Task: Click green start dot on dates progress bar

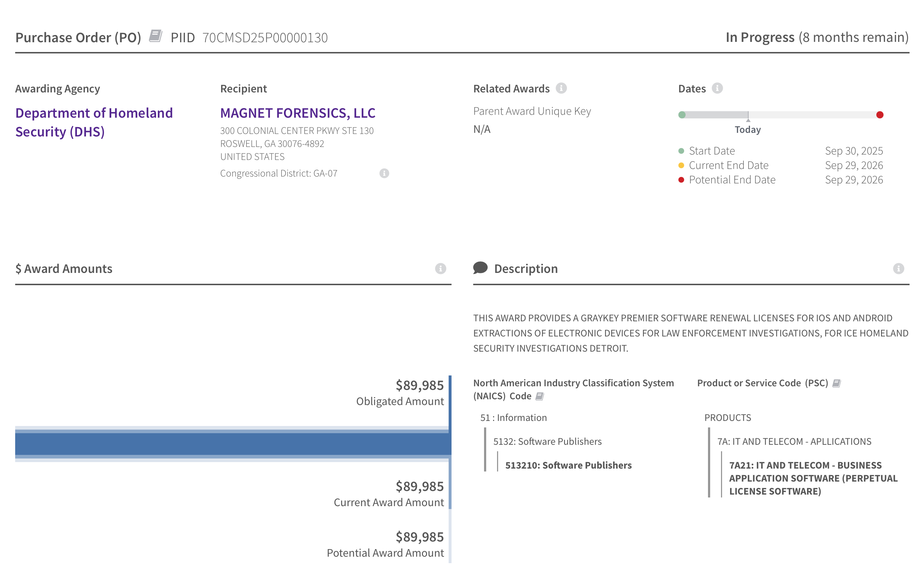Action: pyautogui.click(x=682, y=115)
